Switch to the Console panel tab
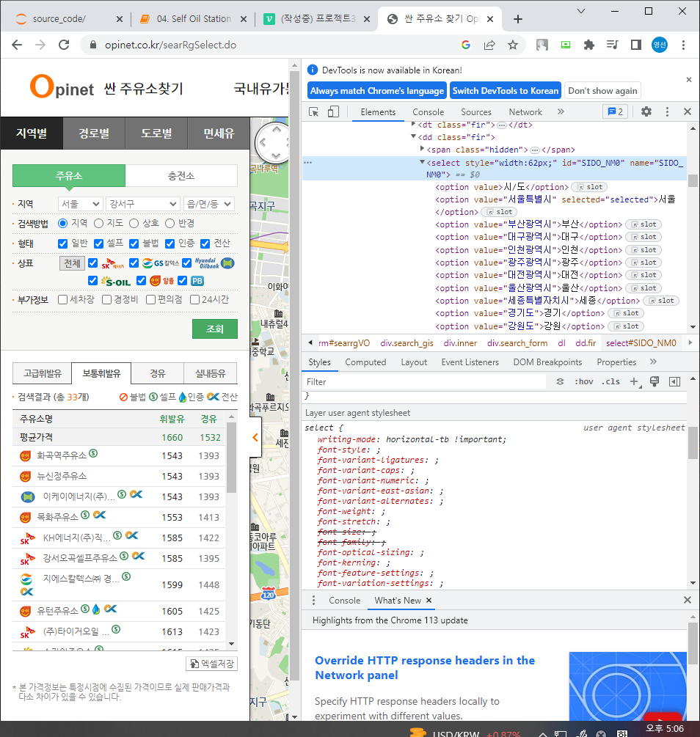The width and height of the screenshot is (700, 737). pyautogui.click(x=428, y=112)
